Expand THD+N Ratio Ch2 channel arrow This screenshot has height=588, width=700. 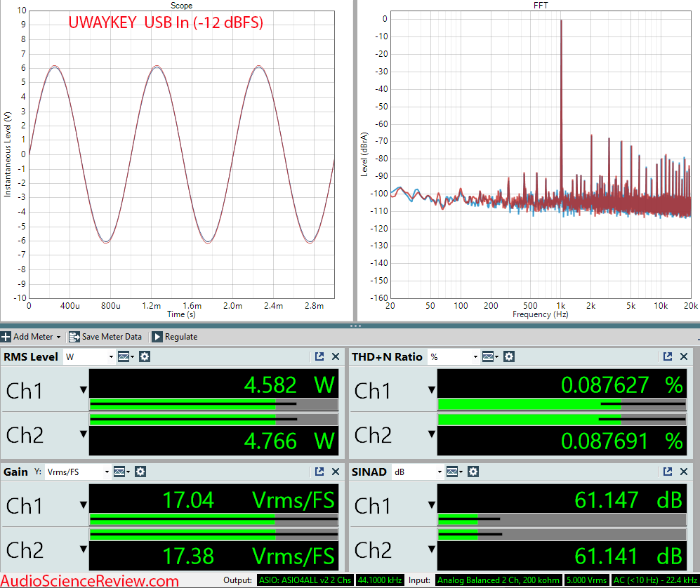tap(432, 434)
